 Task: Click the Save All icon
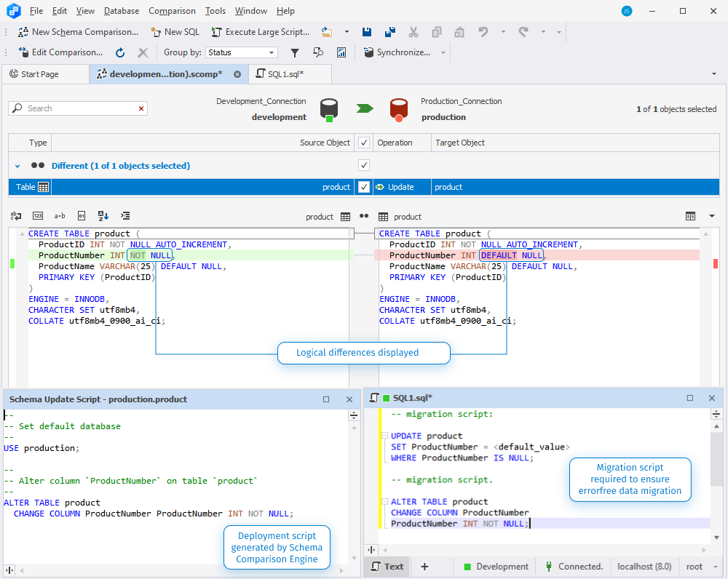[x=390, y=32]
